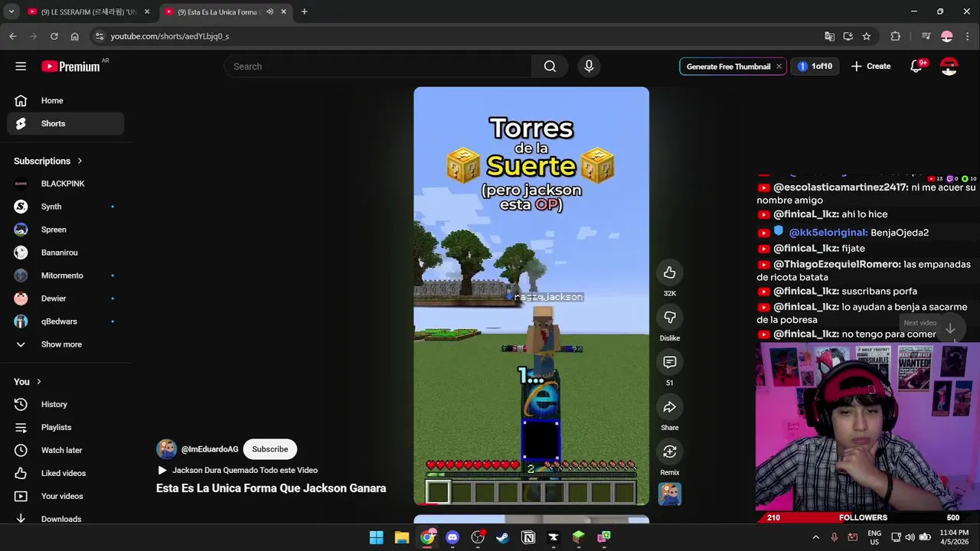Show hidden system tray icons

click(815, 537)
